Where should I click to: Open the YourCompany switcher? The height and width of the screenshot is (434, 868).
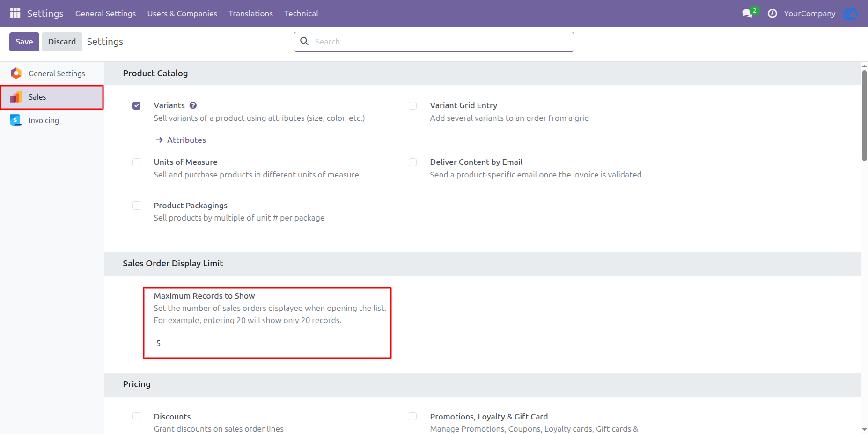tap(809, 14)
